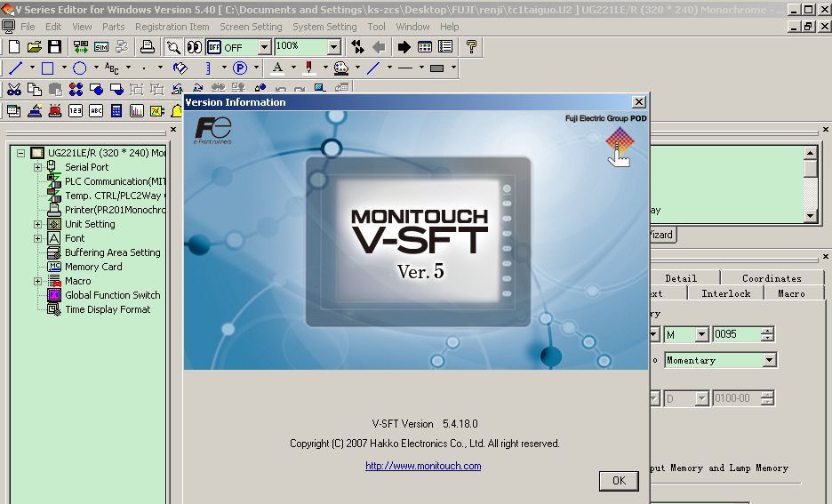Image resolution: width=832 pixels, height=504 pixels.
Task: Click OK in Version Information dialog
Action: [x=619, y=480]
